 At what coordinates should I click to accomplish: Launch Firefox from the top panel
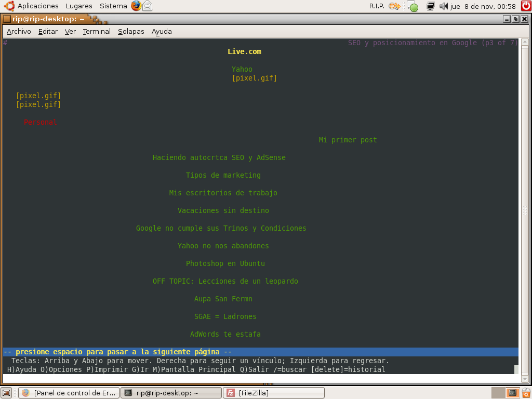(136, 6)
